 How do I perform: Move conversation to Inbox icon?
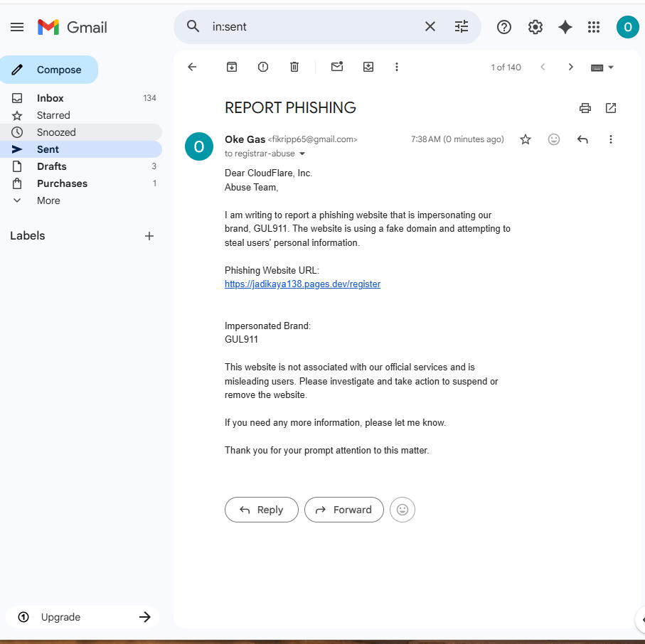[368, 67]
